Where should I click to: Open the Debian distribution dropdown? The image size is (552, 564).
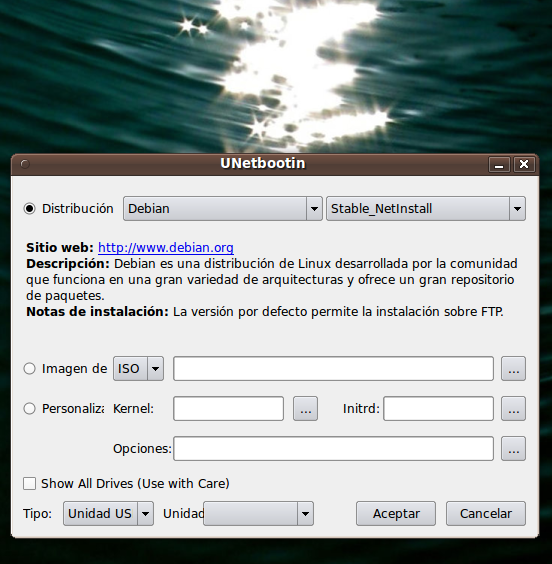click(223, 209)
